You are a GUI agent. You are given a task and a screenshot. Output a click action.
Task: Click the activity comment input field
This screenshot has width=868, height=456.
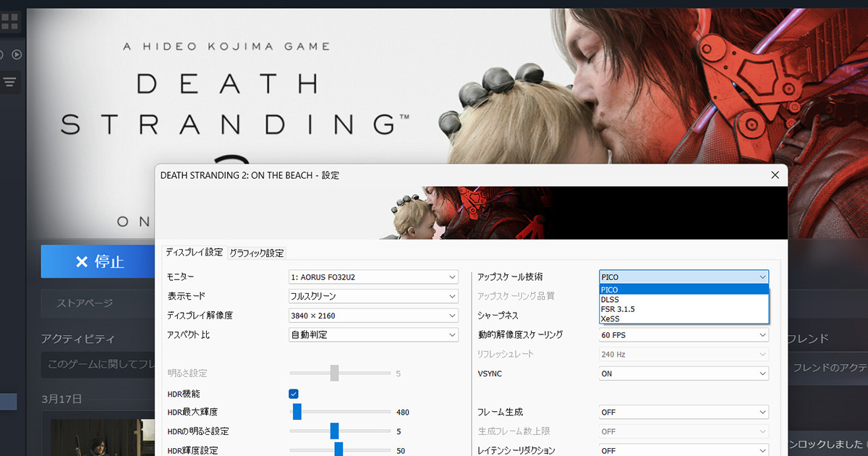coord(98,364)
